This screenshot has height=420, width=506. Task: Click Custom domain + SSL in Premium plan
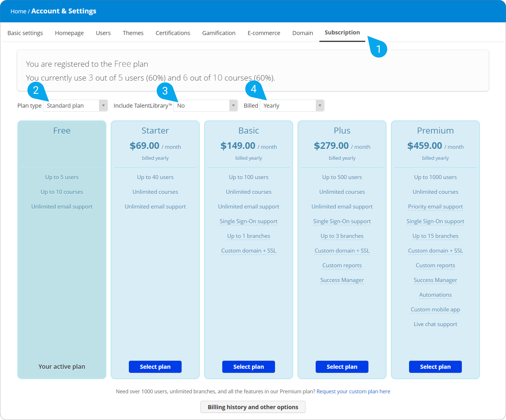click(435, 251)
